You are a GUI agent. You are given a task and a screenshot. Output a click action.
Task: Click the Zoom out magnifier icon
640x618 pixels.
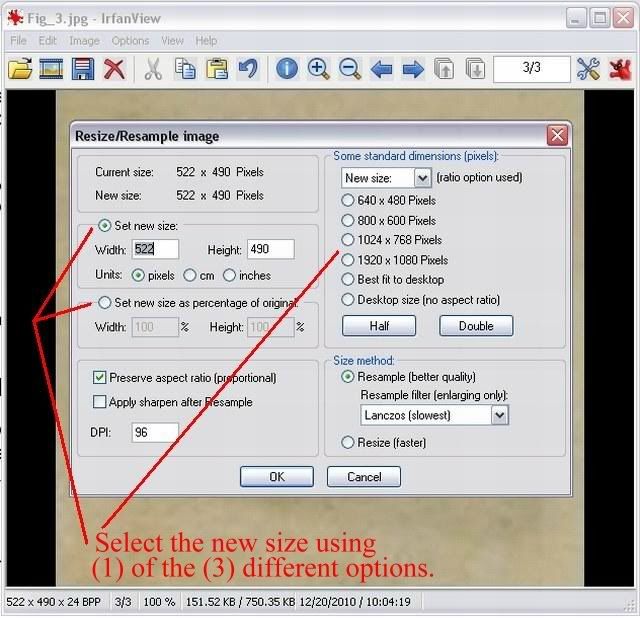tap(350, 69)
